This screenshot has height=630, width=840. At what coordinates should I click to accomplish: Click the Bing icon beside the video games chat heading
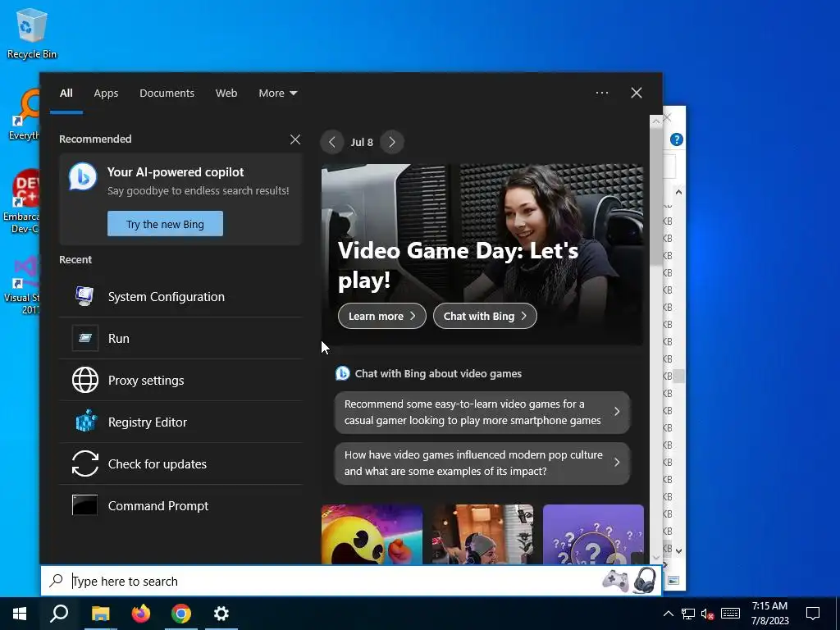coord(342,373)
